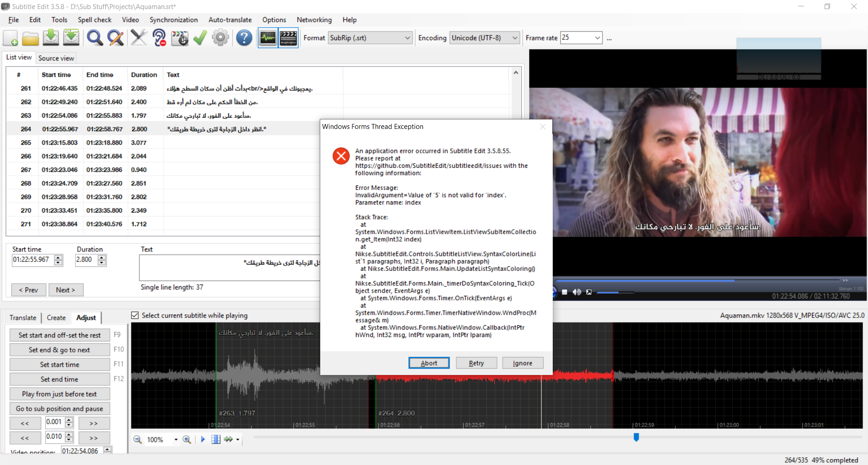Viewport: 868px width, 465px height.
Task: Open the waveform zoom 100% dropdown
Action: click(176, 440)
